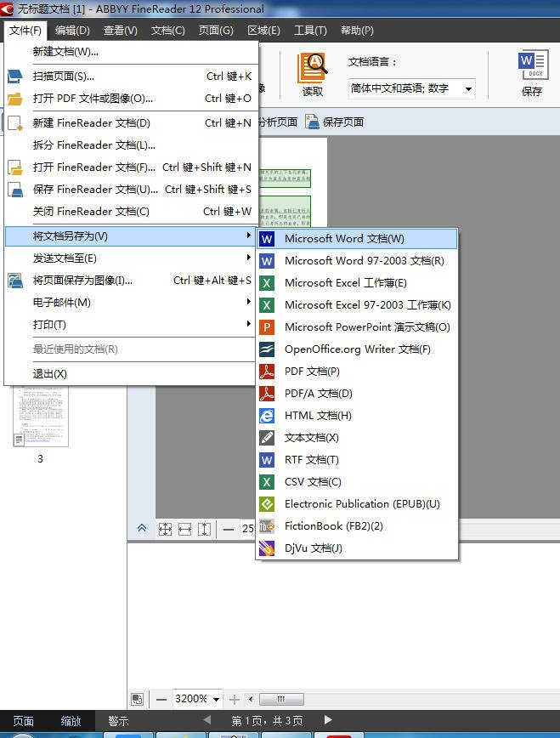Select the 缩放 status bar tab
This screenshot has height=738, width=560.
pyautogui.click(x=71, y=721)
